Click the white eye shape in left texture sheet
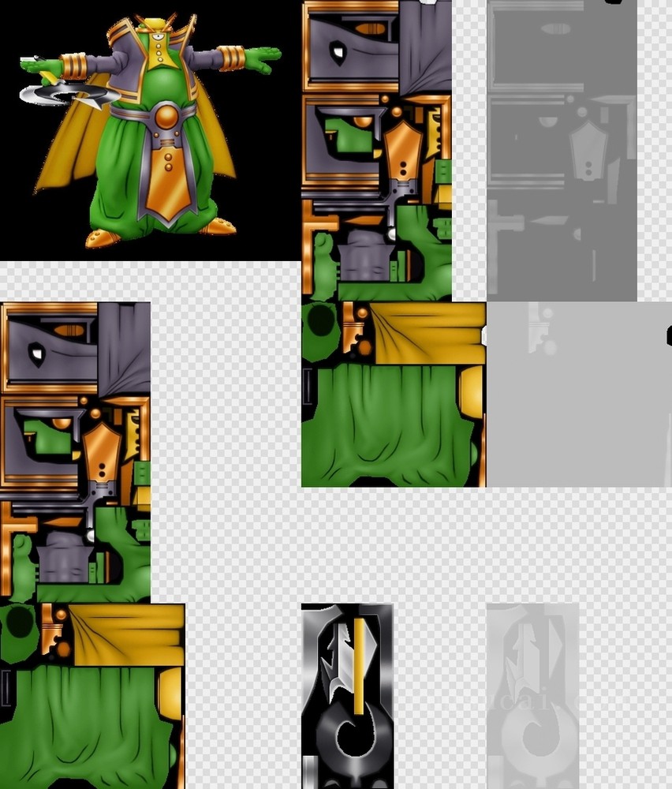 (36, 356)
